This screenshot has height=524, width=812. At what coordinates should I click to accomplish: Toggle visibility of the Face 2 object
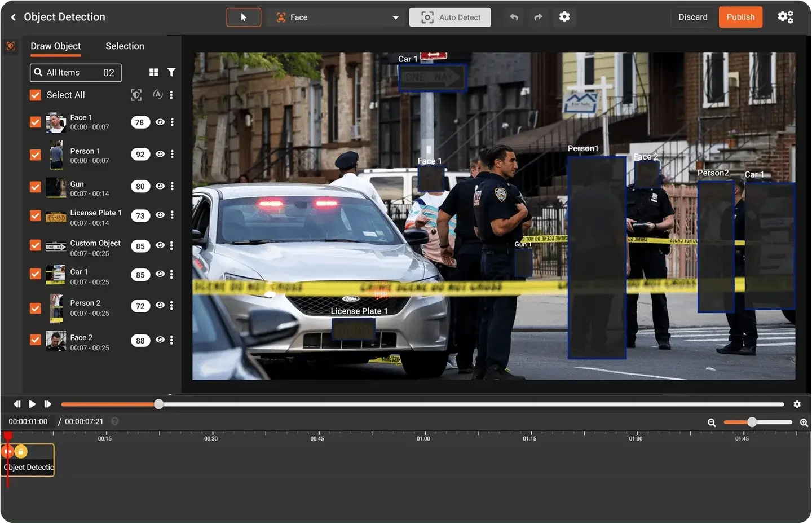tap(160, 340)
